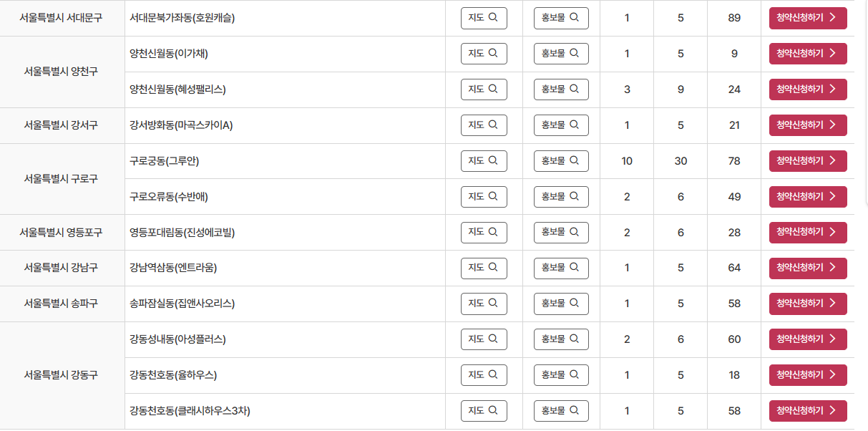View 홍보물 for 구로오류동(수반애)

[x=561, y=197]
